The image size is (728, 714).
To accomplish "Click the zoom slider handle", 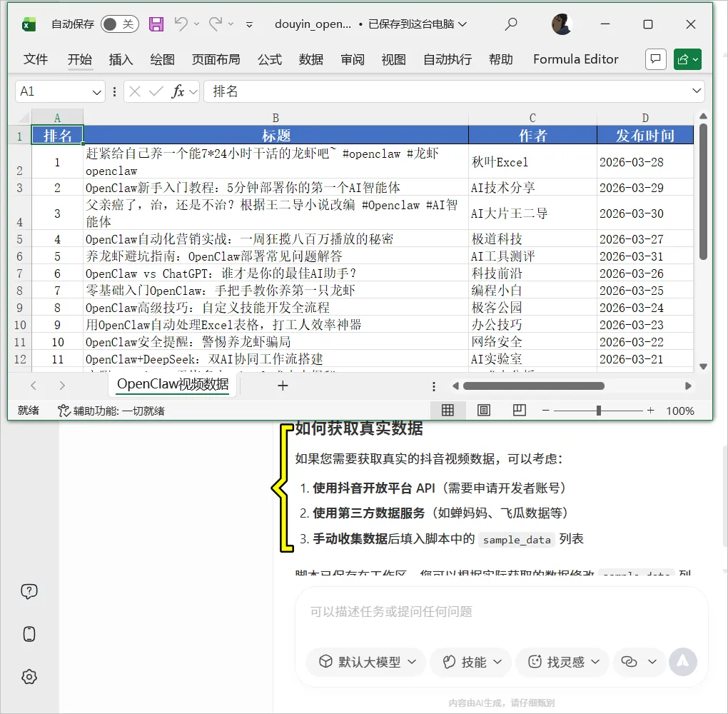I will coord(599,410).
